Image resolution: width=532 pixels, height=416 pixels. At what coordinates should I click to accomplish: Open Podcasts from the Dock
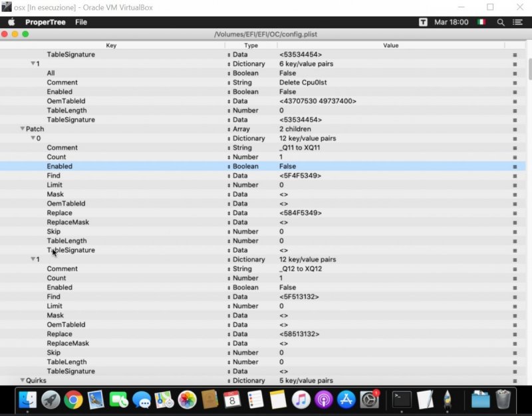point(324,400)
